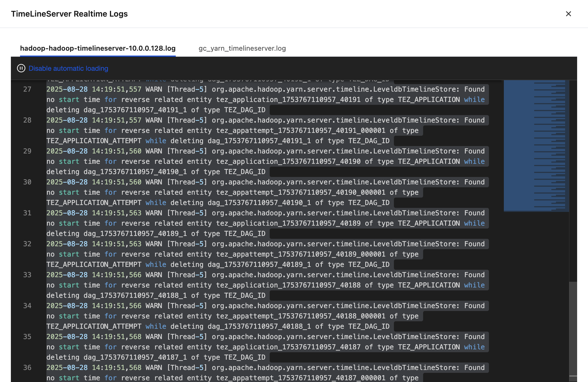Click line number 36 in the gutter
588x382 pixels.
click(x=27, y=368)
